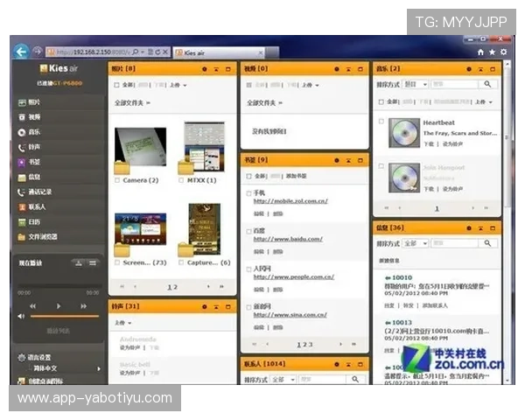Go to page 2 in 照片 panel pagination

tap(176, 286)
